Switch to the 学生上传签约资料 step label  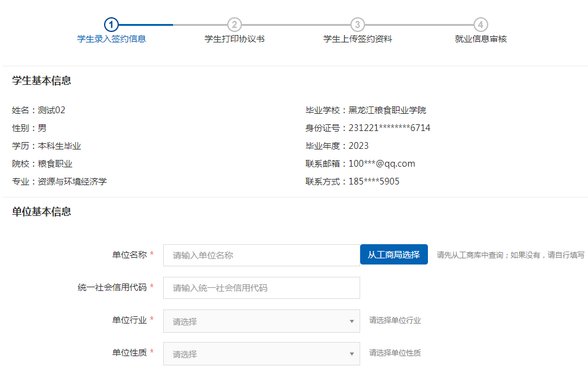(358, 39)
